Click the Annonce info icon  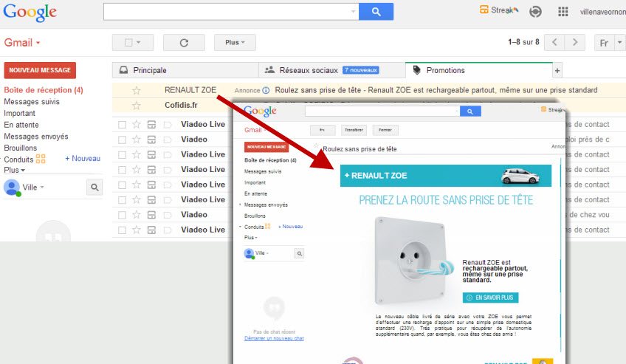266,90
